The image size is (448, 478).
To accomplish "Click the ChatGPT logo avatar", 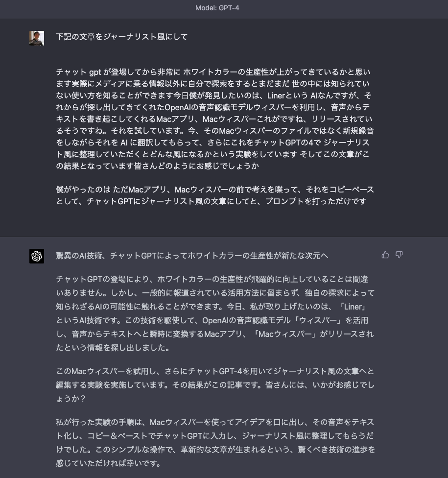I will (37, 256).
